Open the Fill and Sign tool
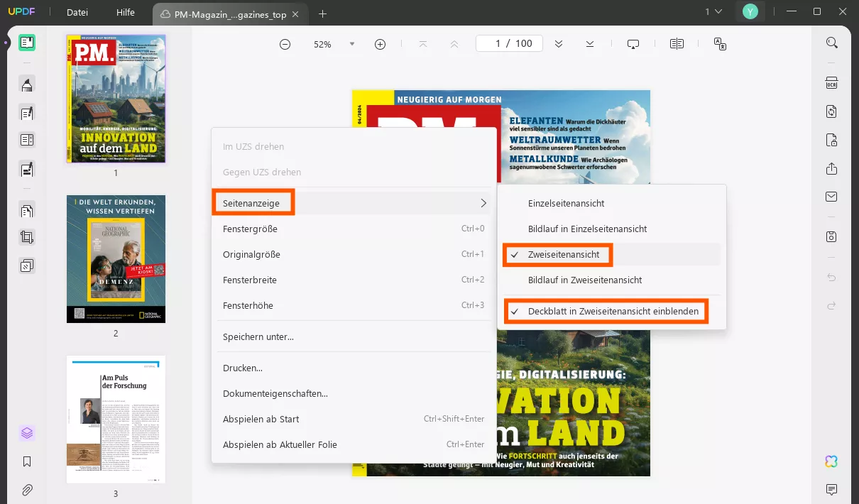Screen dimensions: 859x504 27,169
